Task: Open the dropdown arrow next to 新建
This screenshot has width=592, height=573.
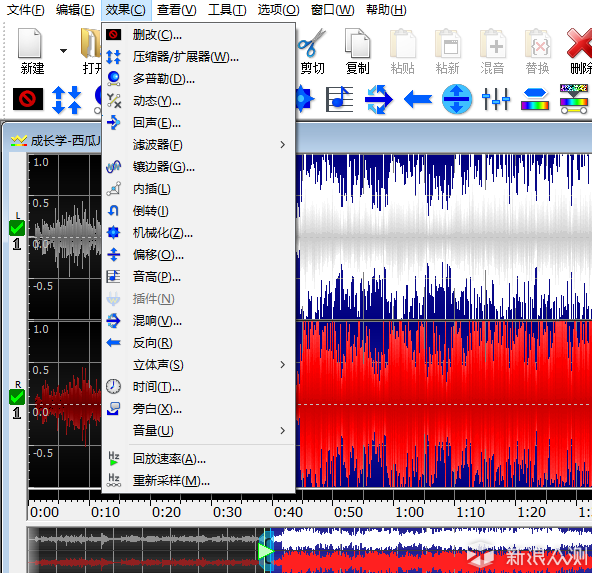Action: pos(63,51)
